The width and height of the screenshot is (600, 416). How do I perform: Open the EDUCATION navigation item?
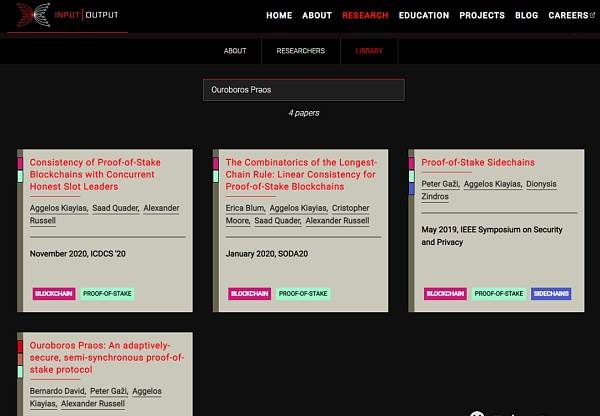[x=424, y=15]
